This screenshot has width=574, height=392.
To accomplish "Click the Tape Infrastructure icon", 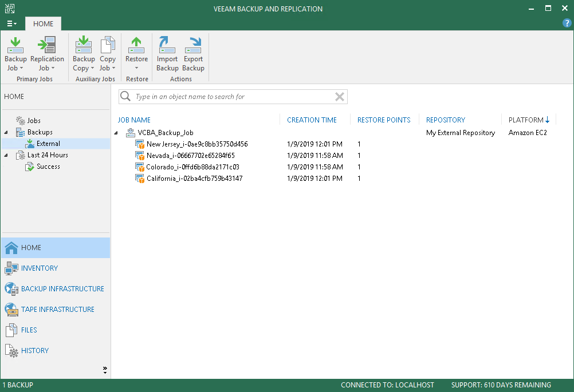I will [11, 310].
